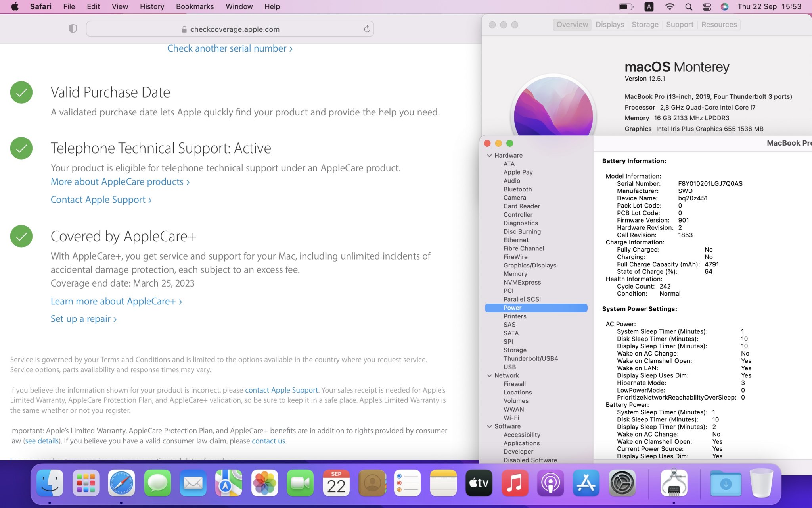Open the Photos app in dock

(x=264, y=483)
